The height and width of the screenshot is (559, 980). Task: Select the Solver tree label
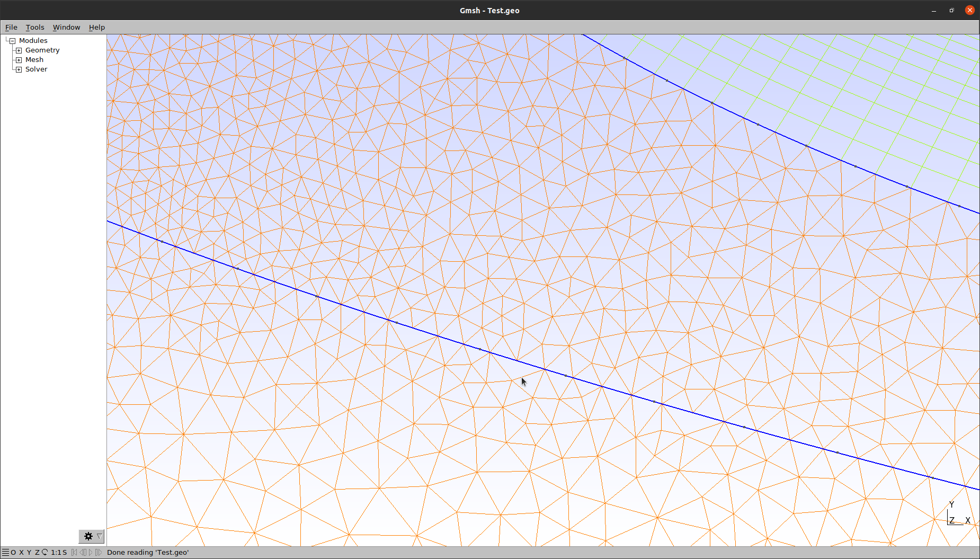coord(36,69)
